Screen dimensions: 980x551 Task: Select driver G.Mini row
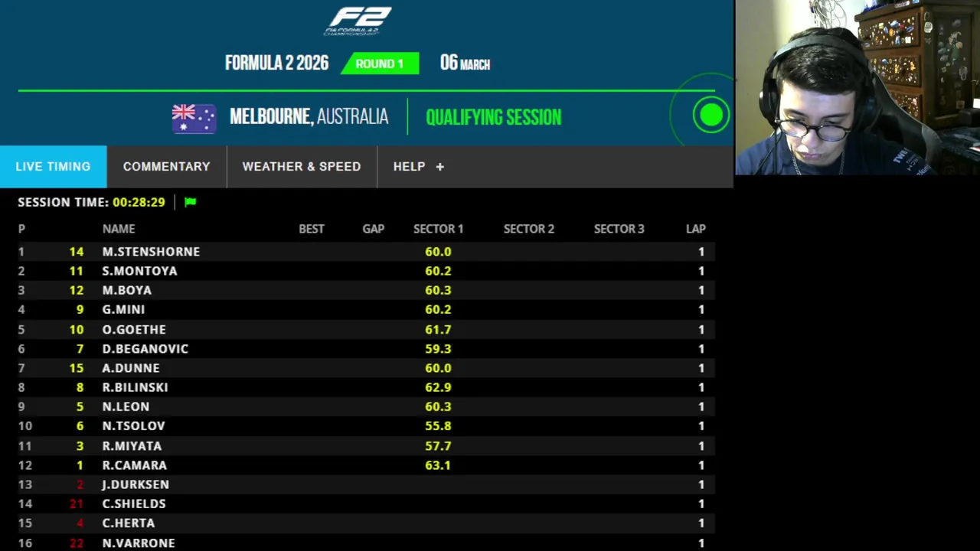click(366, 309)
